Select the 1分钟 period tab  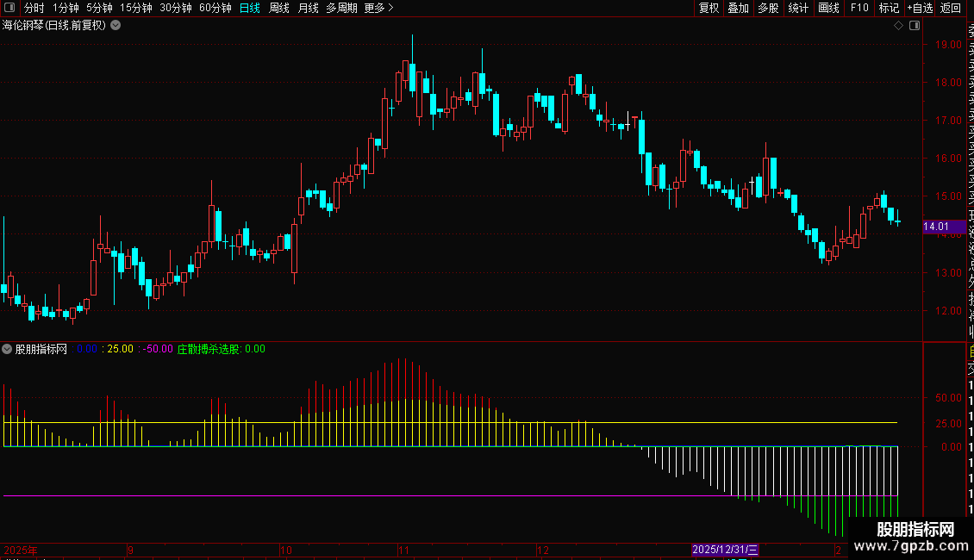(66, 8)
